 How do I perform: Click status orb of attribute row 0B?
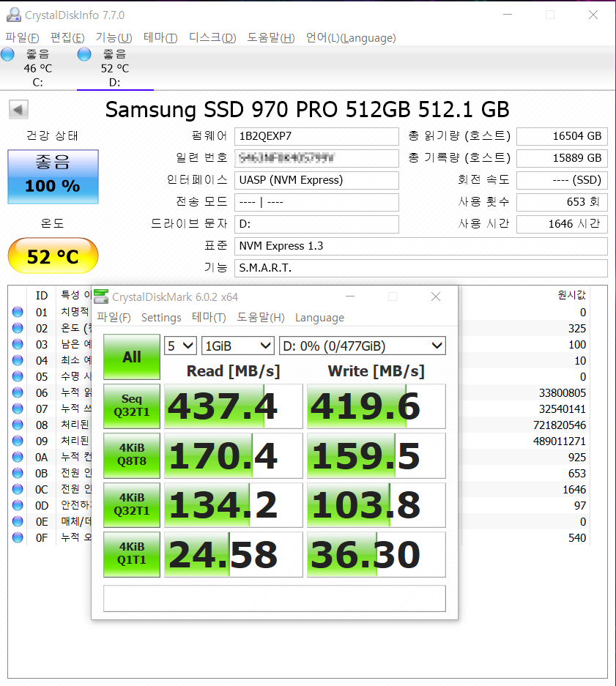point(18,474)
